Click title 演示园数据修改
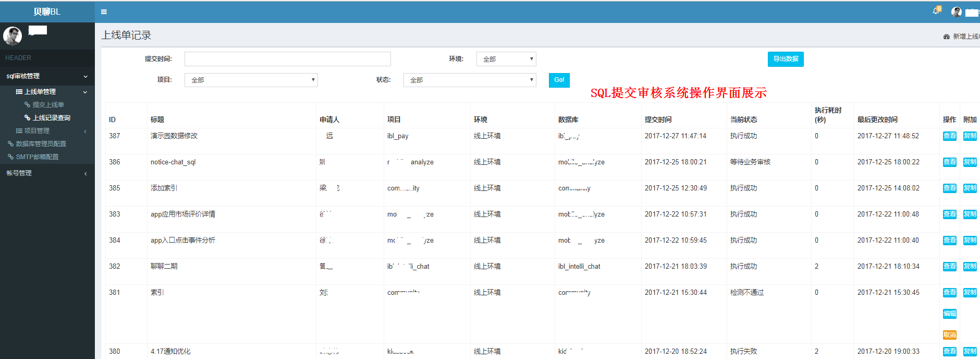This screenshot has height=359, width=980. [174, 136]
